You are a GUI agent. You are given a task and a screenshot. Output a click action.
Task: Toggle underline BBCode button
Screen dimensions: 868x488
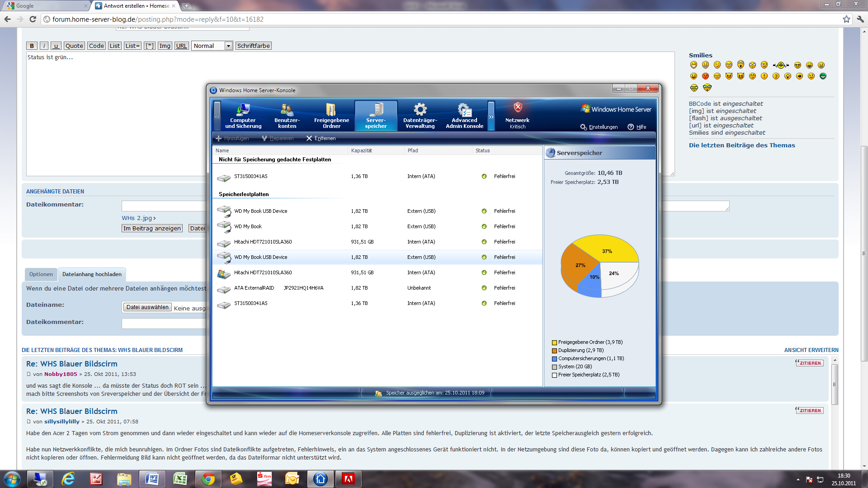coord(56,46)
